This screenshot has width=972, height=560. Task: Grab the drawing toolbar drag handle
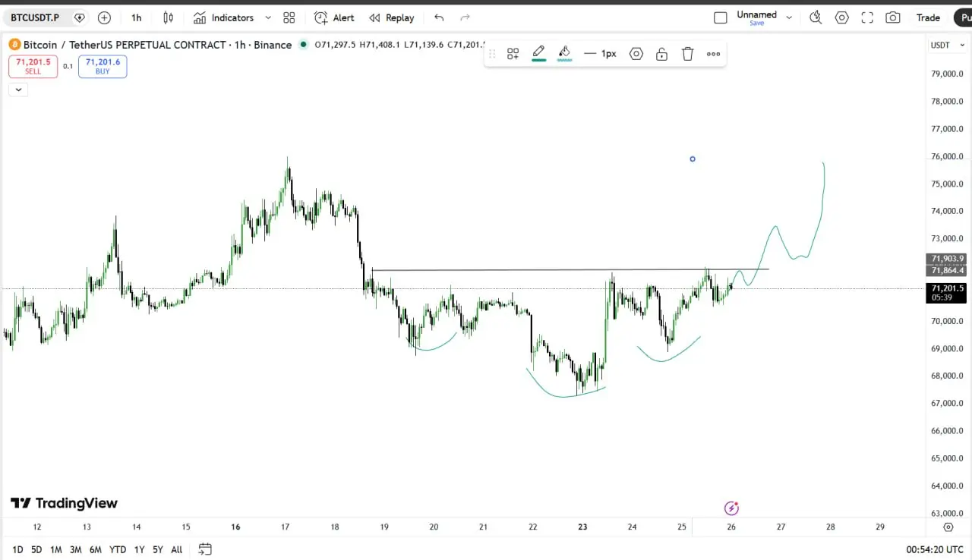pyautogui.click(x=492, y=54)
